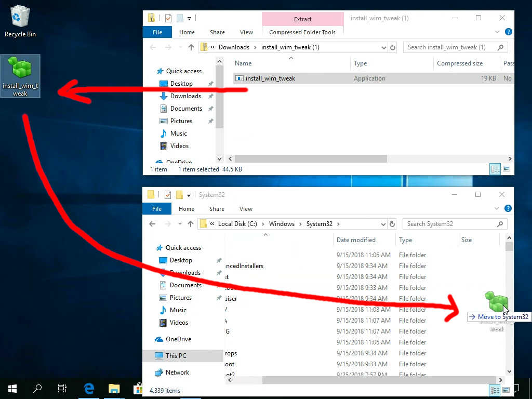Open File menu in install_wim_tweak window

(x=157, y=32)
